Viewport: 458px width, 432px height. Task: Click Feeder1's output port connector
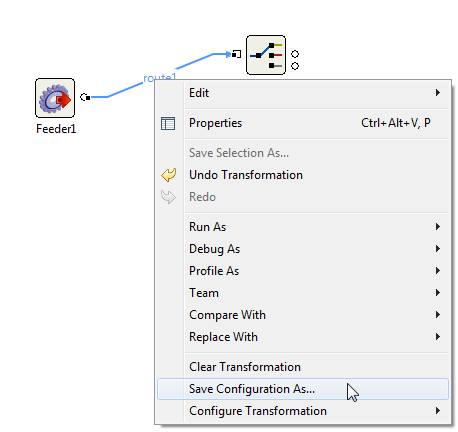pyautogui.click(x=85, y=97)
